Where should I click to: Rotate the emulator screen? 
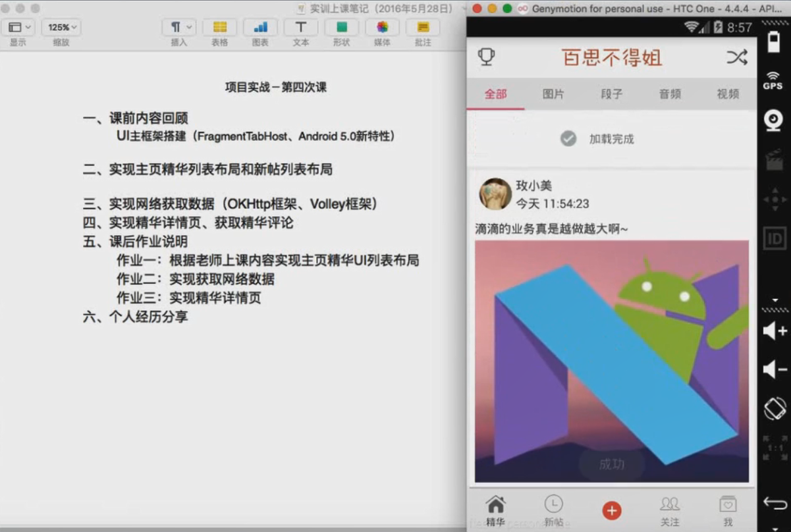tap(775, 408)
